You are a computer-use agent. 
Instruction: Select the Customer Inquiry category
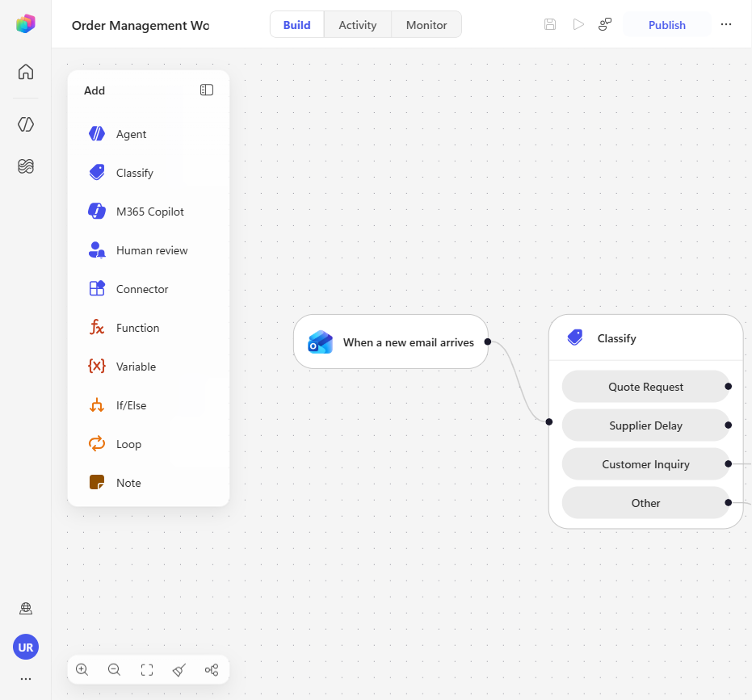click(645, 464)
